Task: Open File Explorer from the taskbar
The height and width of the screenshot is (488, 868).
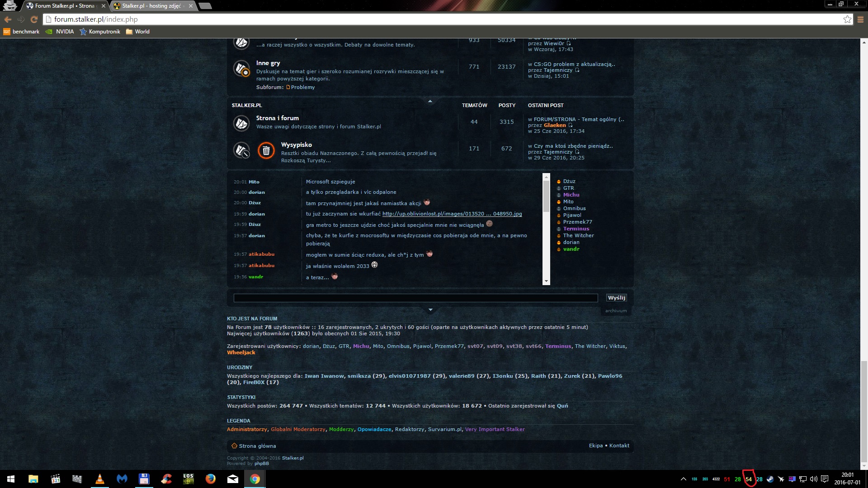Action: click(33, 479)
